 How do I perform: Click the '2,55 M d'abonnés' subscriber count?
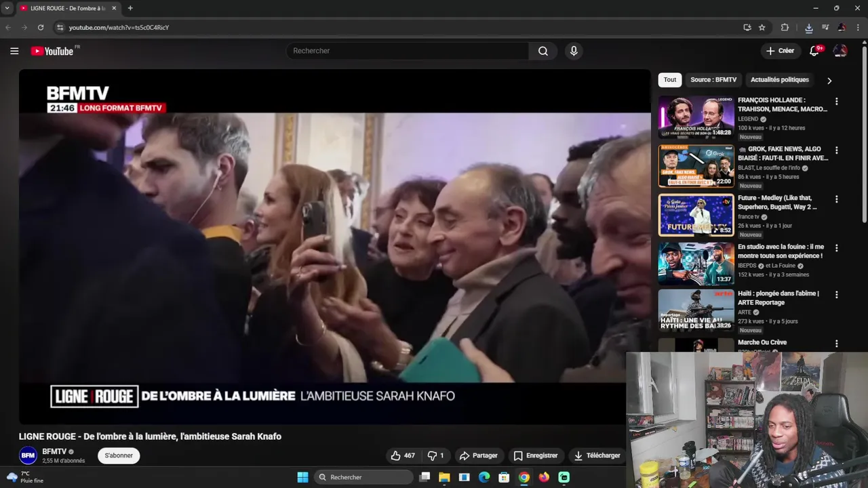[x=64, y=461]
